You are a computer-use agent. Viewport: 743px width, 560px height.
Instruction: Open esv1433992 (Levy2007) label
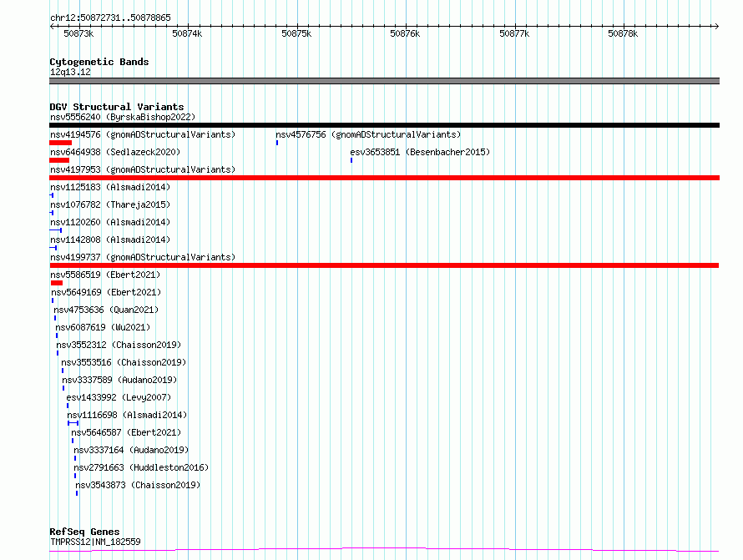119,397
